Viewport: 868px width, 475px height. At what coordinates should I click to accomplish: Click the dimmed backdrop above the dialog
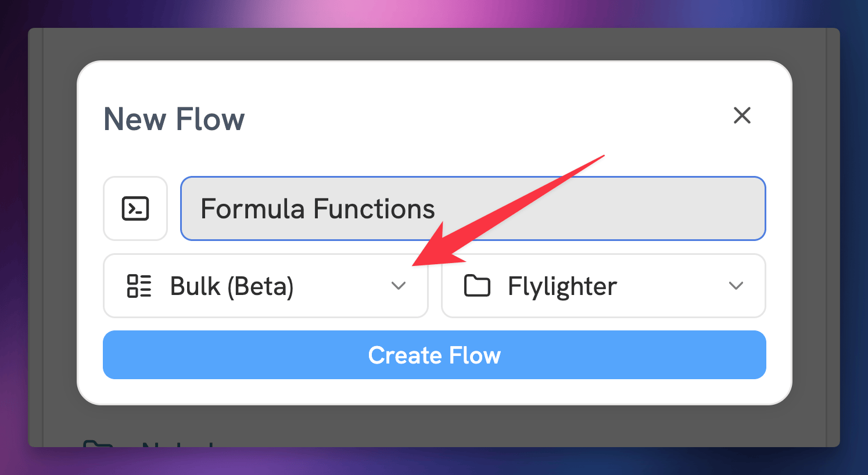435,44
